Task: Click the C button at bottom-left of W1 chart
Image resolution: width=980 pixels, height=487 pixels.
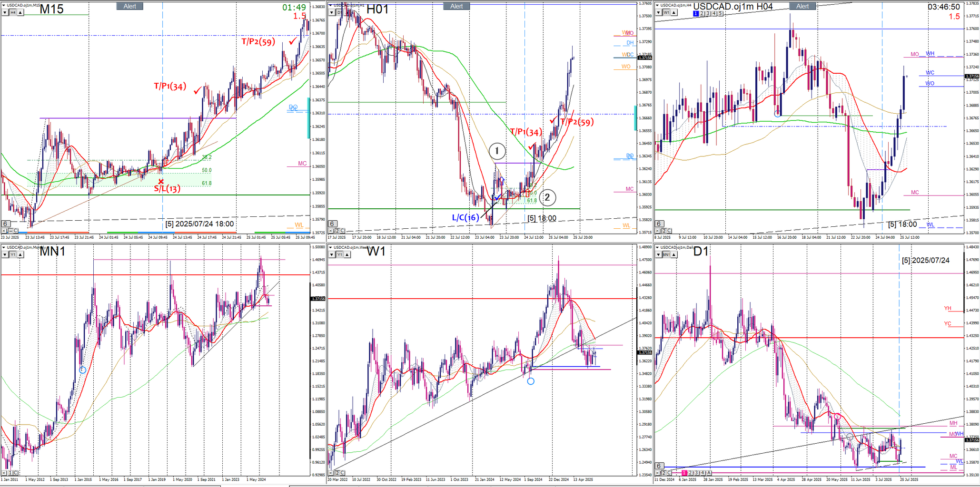Action: (343, 473)
